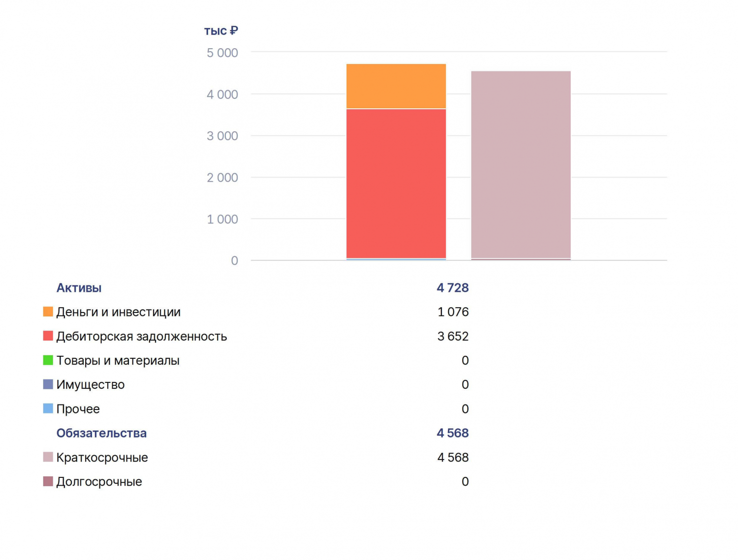Click the 2 000 axis label
Image resolution: width=738 pixels, height=560 pixels.
[222, 178]
